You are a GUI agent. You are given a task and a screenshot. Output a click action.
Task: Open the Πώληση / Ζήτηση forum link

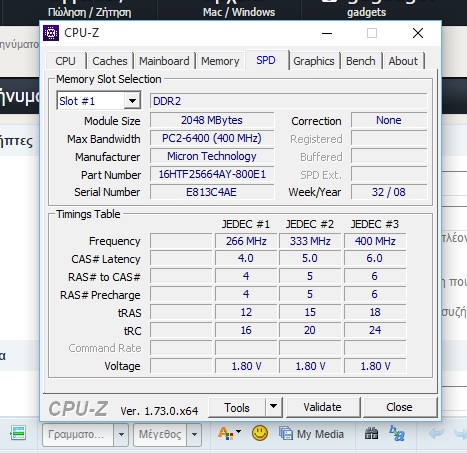pyautogui.click(x=89, y=13)
